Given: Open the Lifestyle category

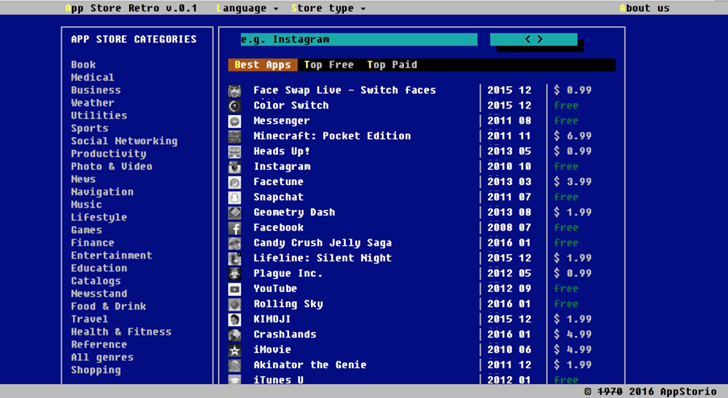Looking at the screenshot, I should [99, 217].
